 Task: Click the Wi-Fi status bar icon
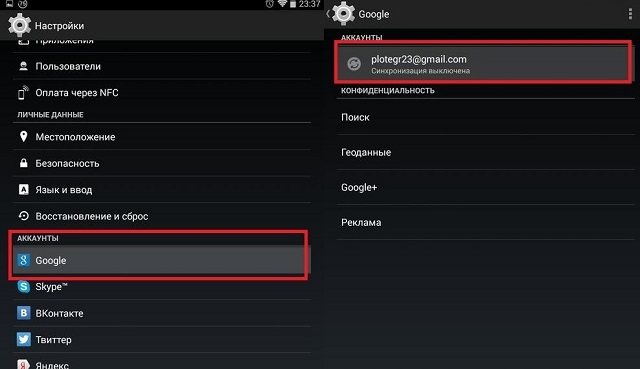coord(282,4)
